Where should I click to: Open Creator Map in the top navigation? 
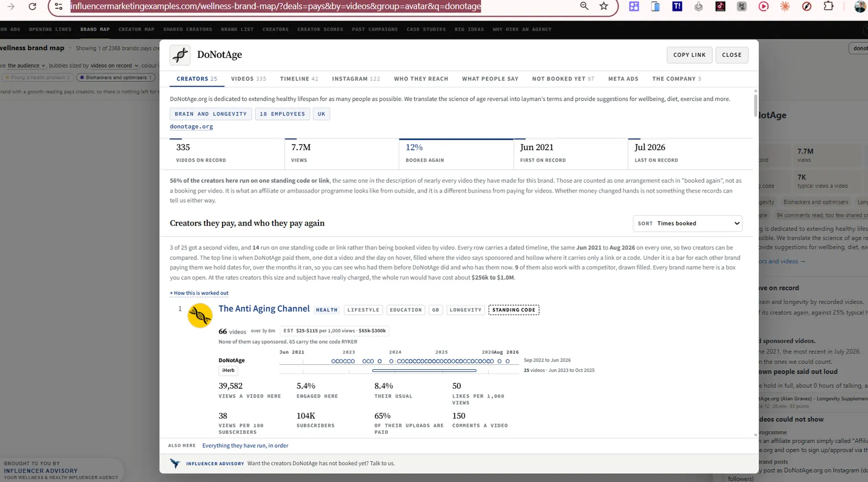[136, 29]
